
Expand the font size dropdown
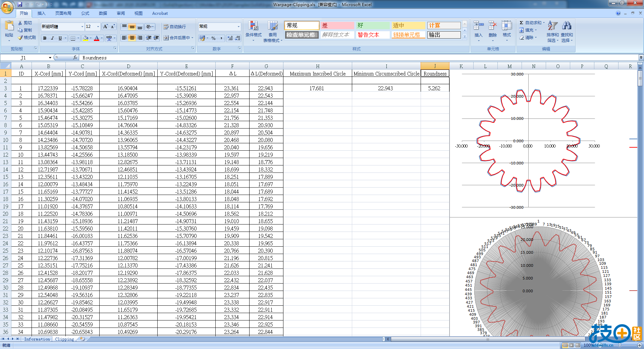(98, 27)
